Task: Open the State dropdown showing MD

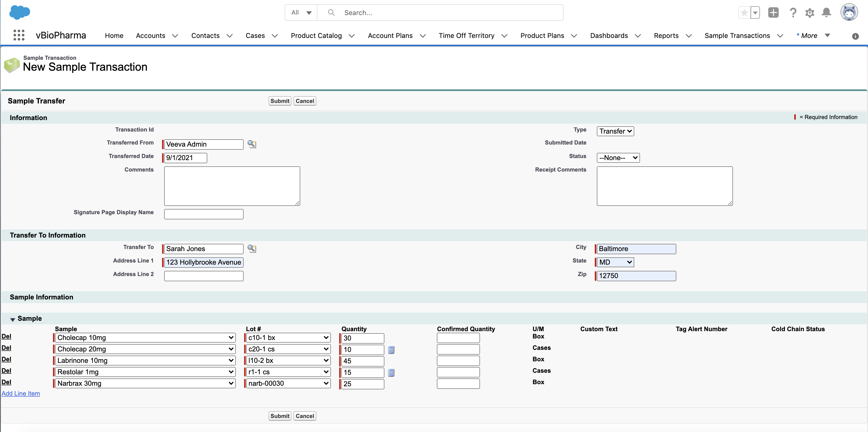Action: pyautogui.click(x=615, y=262)
